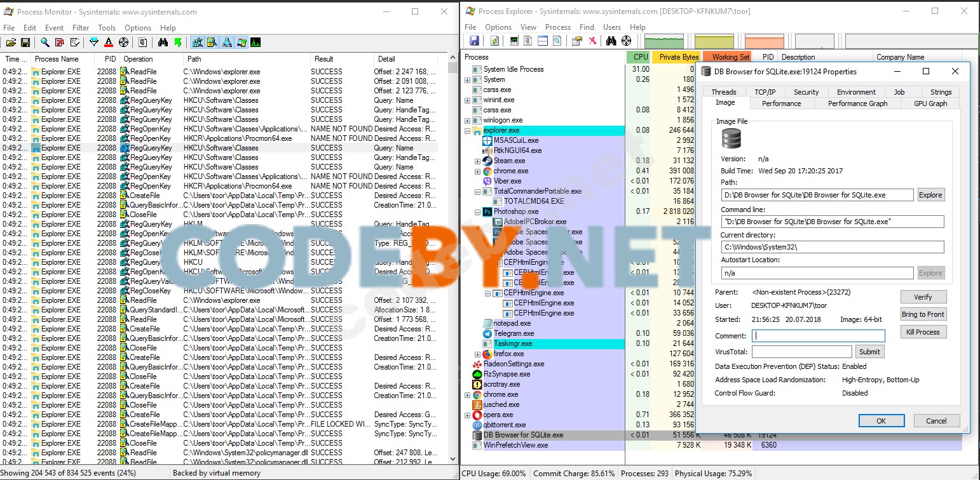Open the Highlight tool with red A

(x=109, y=43)
